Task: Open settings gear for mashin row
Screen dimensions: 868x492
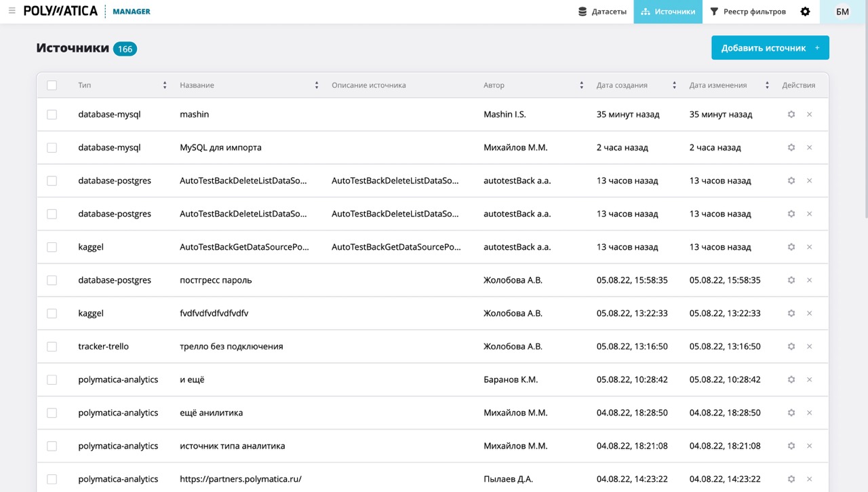Action: click(x=791, y=115)
